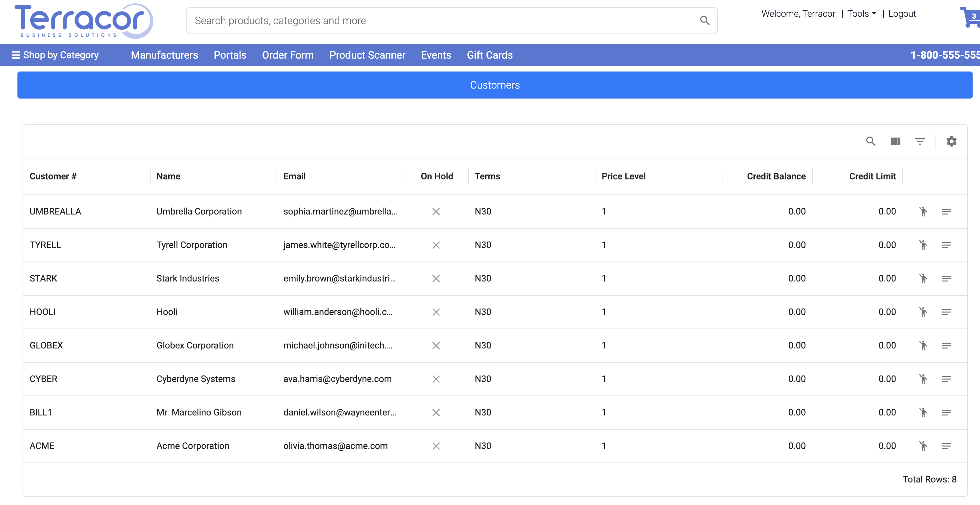Sort by Price Level column header
Viewport: 980px width, 505px height.
tap(623, 176)
